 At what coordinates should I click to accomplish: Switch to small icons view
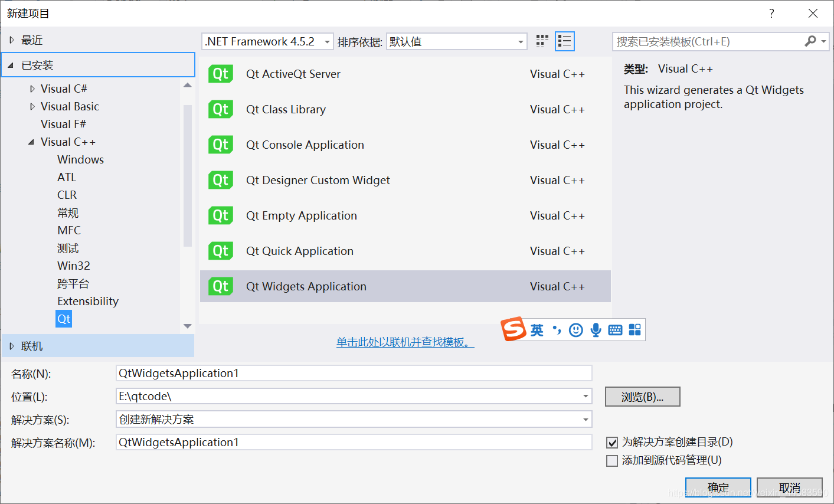point(542,41)
